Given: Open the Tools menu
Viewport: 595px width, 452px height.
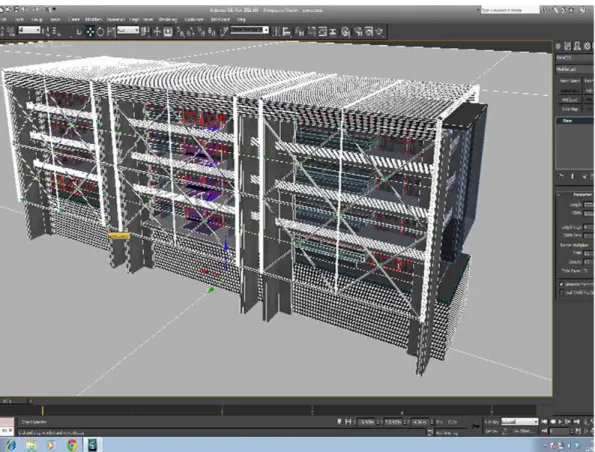Looking at the screenshot, I should tap(20, 19).
